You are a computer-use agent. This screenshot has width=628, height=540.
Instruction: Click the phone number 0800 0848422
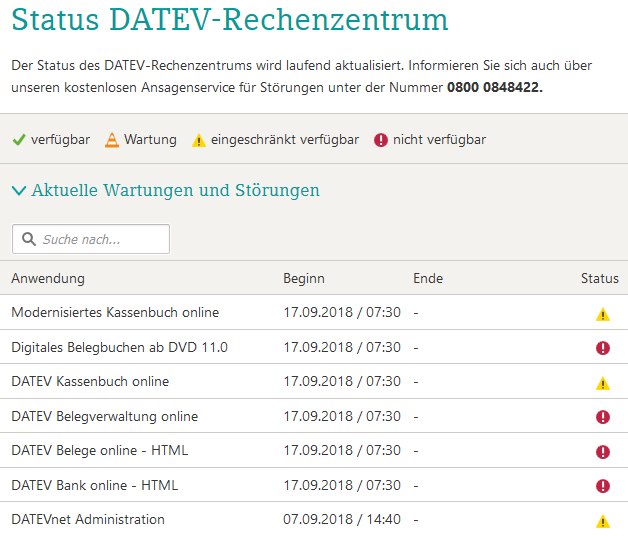pyautogui.click(x=495, y=87)
